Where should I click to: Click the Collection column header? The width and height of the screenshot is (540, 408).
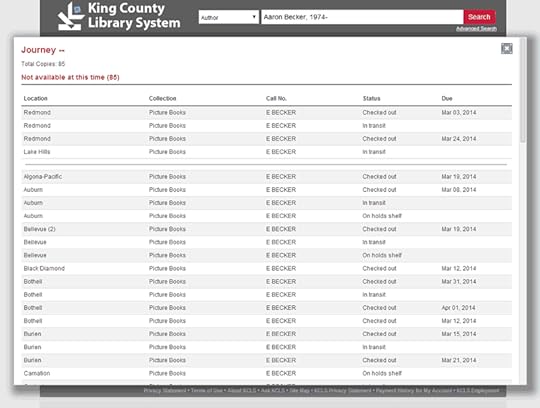click(163, 98)
